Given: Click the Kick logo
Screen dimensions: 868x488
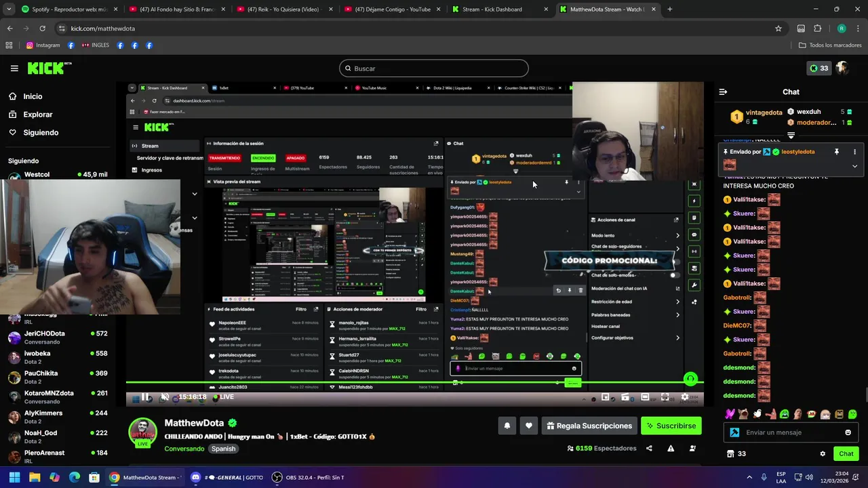Looking at the screenshot, I should [x=49, y=68].
